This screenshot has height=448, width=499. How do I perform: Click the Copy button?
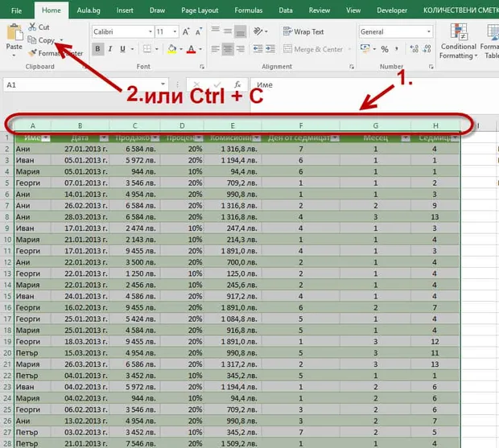coord(42,40)
